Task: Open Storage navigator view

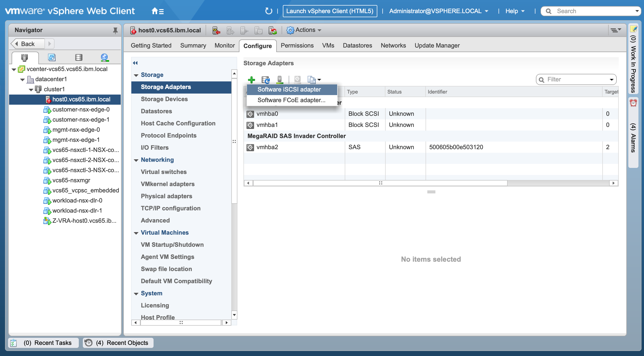Action: click(x=79, y=57)
